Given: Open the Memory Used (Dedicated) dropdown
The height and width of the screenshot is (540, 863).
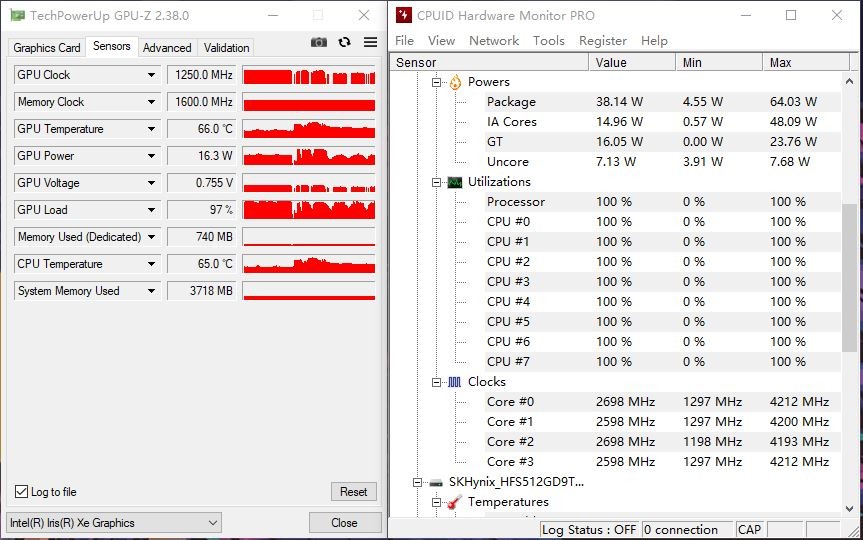Looking at the screenshot, I should (151, 237).
